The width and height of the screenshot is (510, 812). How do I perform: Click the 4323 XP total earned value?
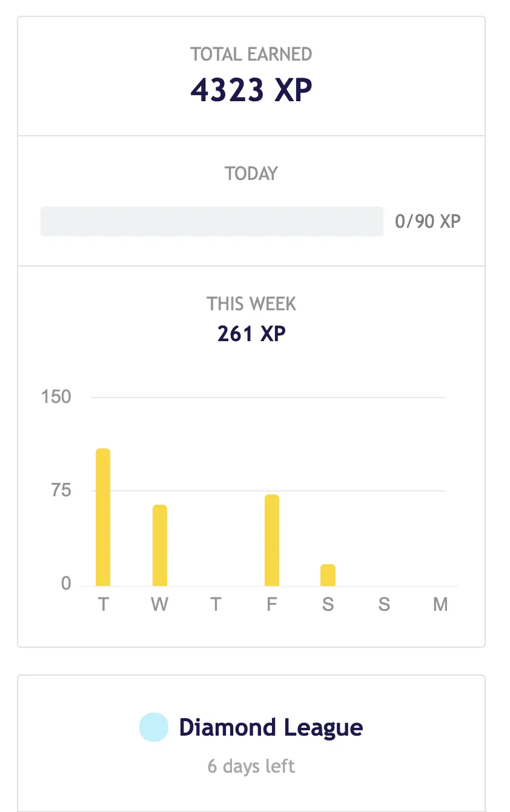[x=251, y=90]
